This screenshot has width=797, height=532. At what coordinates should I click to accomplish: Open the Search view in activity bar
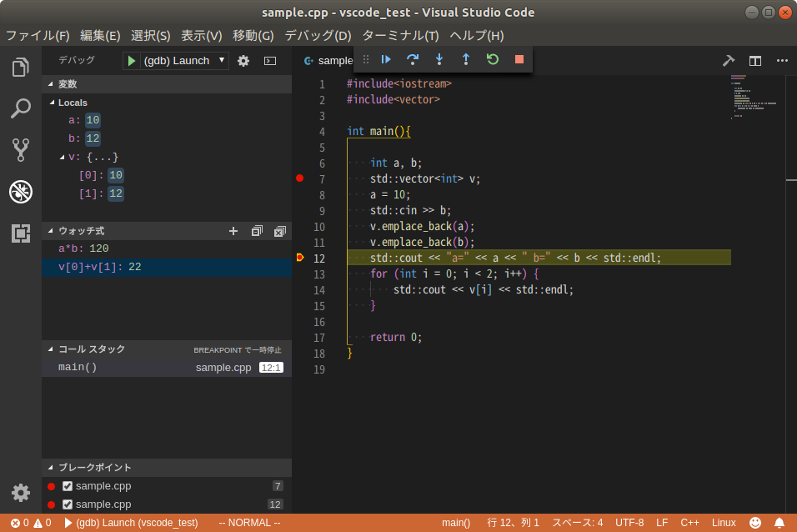tap(20, 108)
